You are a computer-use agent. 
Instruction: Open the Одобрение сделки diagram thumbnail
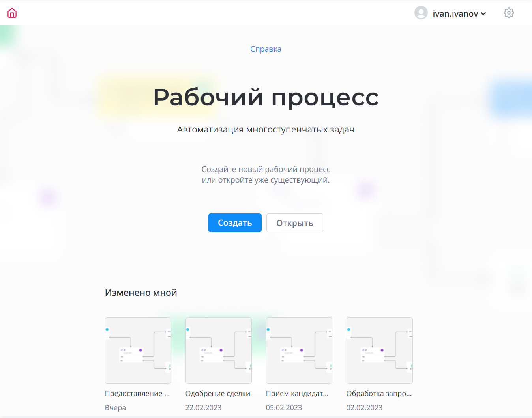click(x=219, y=350)
